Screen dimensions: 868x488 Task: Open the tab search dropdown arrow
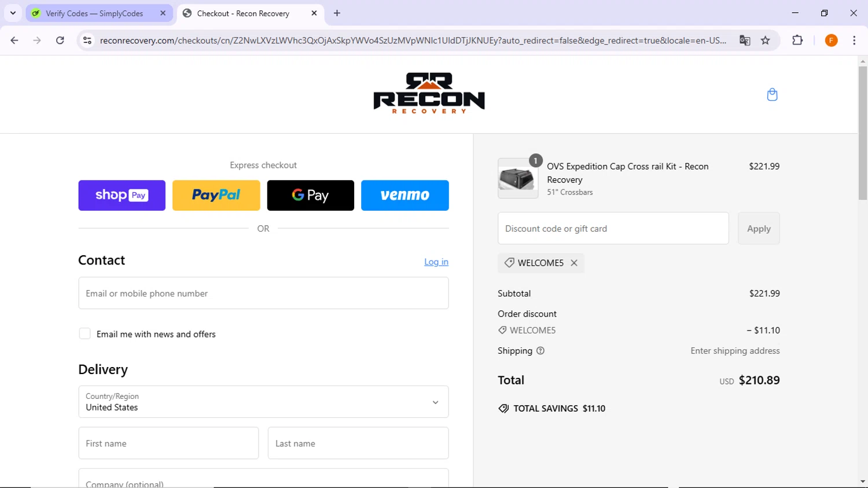(13, 13)
